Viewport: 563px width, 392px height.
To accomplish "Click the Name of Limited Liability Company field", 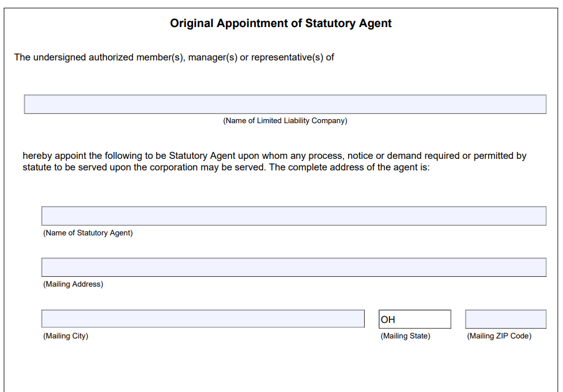I will (x=285, y=104).
